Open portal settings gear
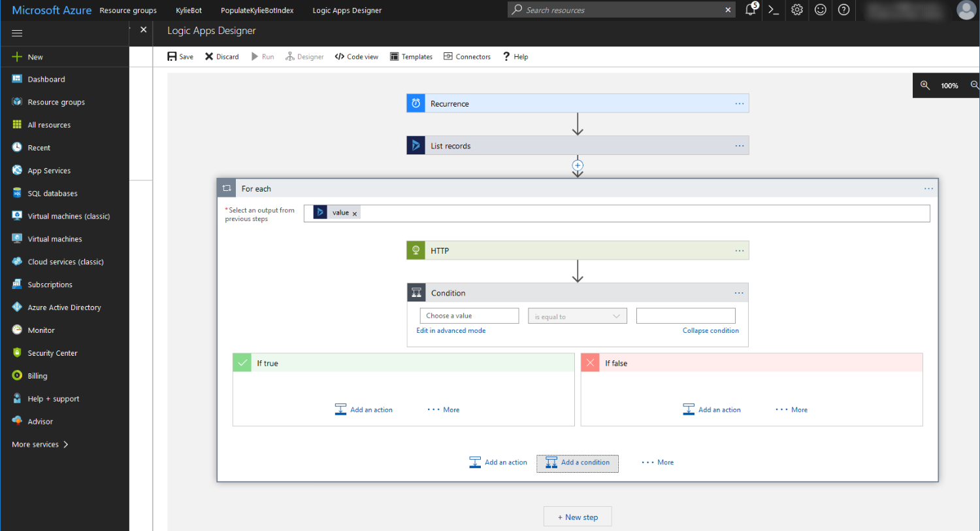This screenshot has height=531, width=980. (797, 10)
